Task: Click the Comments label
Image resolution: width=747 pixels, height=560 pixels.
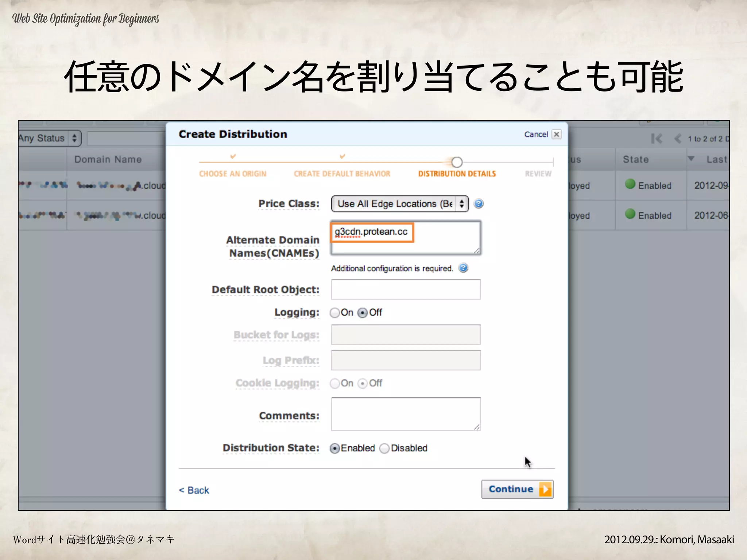Action: (x=289, y=416)
